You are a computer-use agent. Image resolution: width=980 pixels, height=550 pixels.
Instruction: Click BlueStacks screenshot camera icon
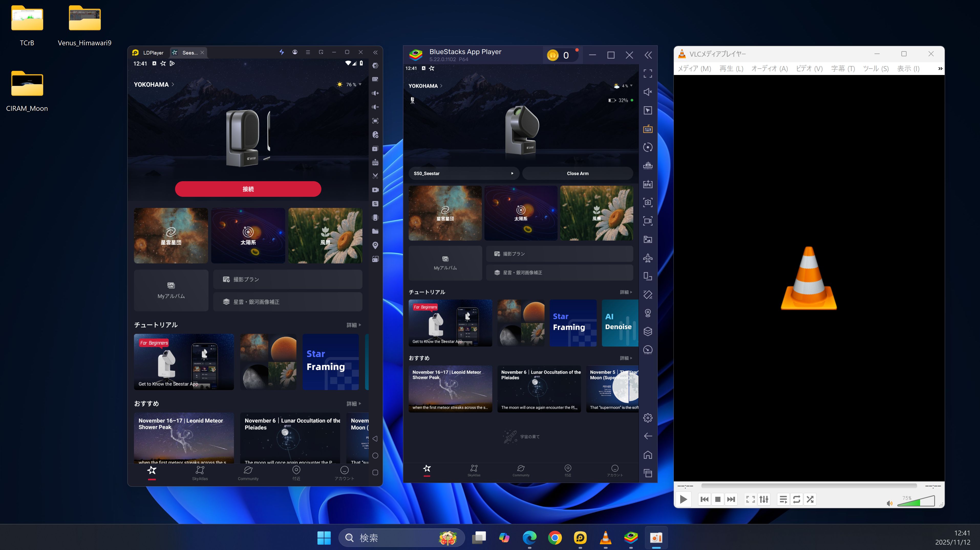[647, 202]
